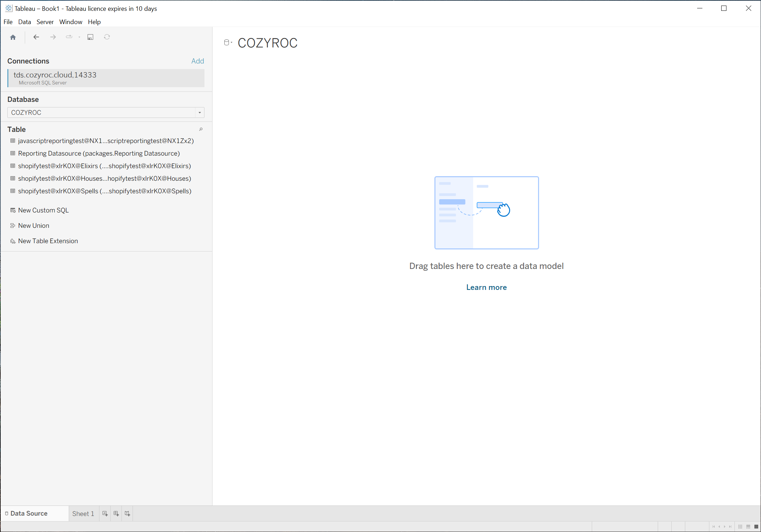The height and width of the screenshot is (532, 761).
Task: Click the Save workbook icon
Action: (x=90, y=37)
